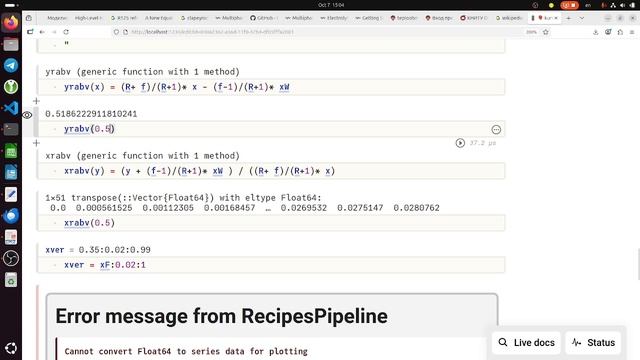Open the Status panel

point(593,342)
